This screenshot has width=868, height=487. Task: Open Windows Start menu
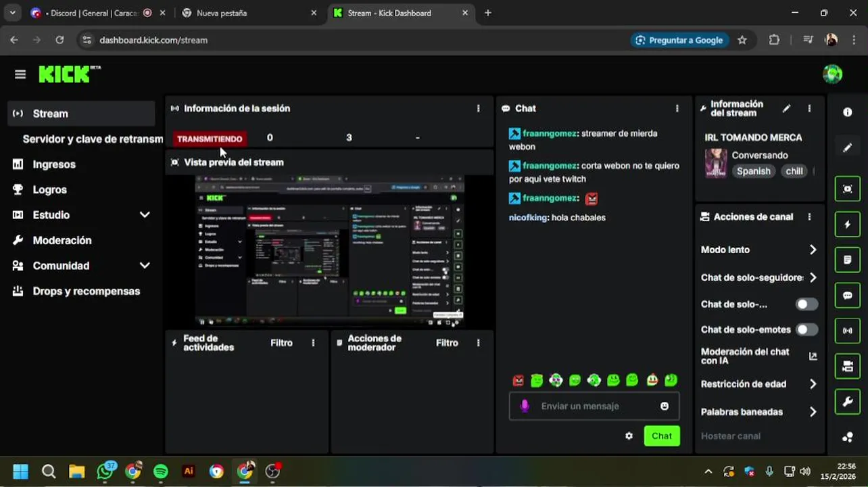[x=21, y=471]
